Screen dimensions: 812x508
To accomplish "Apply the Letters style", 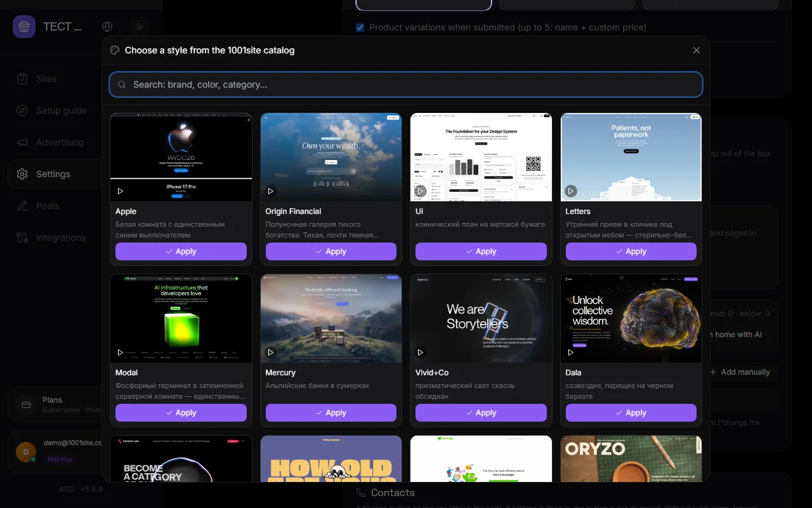I will tap(631, 251).
